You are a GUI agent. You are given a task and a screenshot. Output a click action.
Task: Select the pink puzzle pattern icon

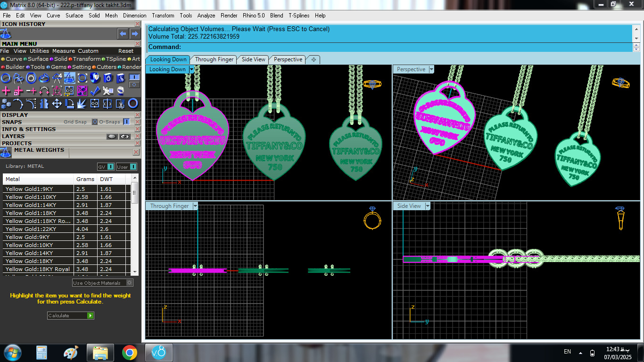[x=82, y=90]
